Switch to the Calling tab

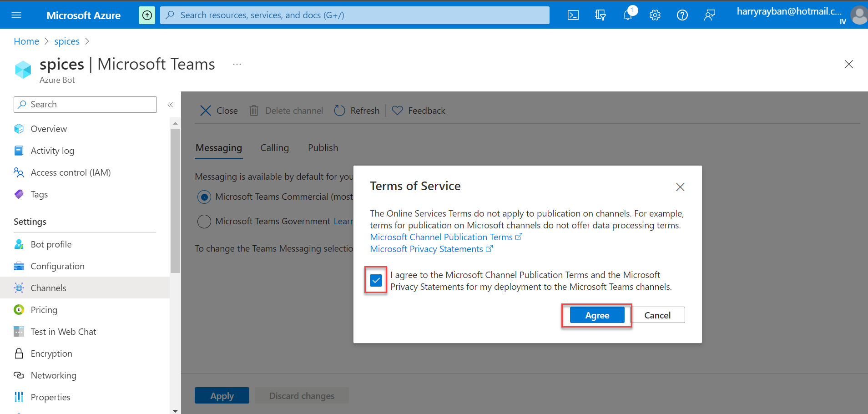(x=274, y=148)
